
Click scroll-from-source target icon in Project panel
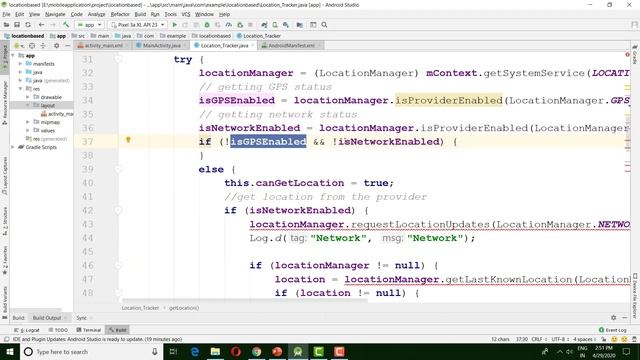point(32,46)
